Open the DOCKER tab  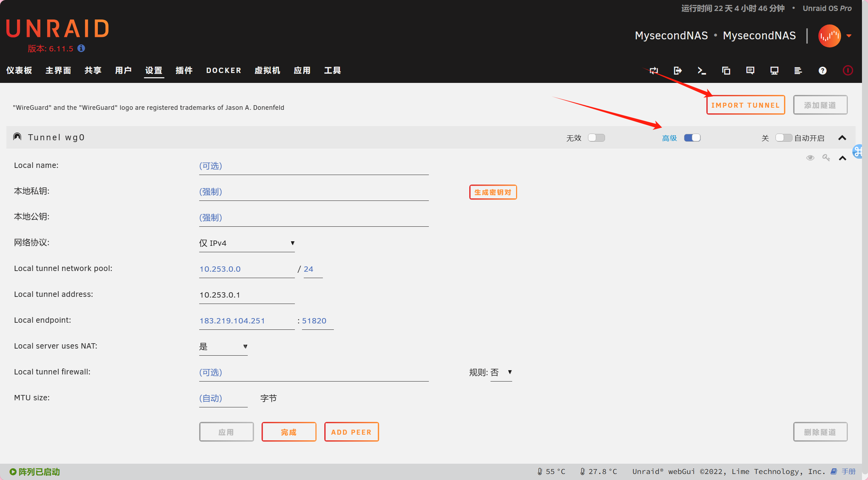tap(224, 70)
